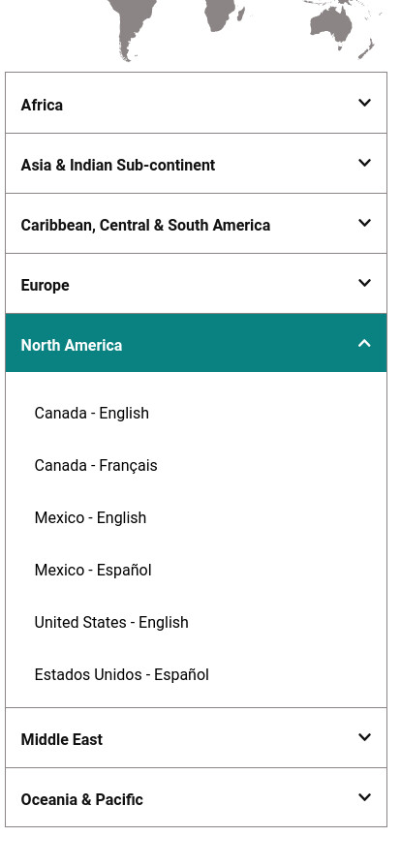Viewport: 401px width, 868px height.
Task: Click the Asia & Indian Sub-continent chevron arrow
Action: [364, 163]
